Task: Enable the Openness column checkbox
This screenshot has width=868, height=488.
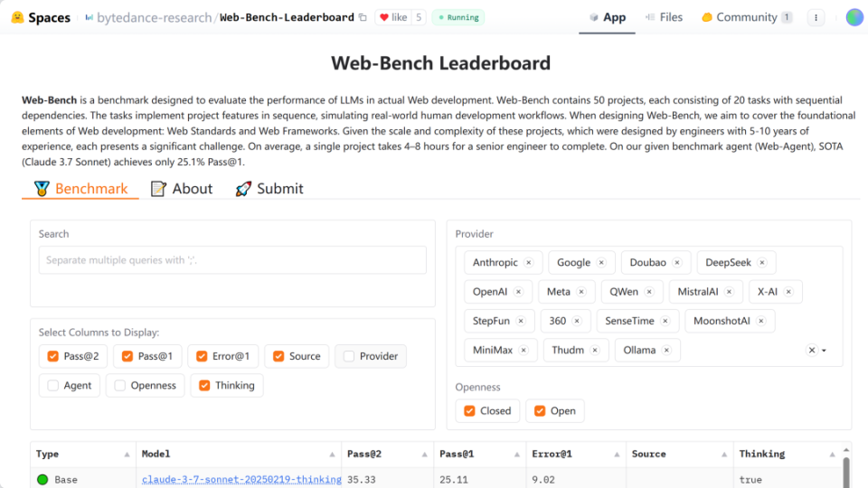Action: [x=119, y=386]
